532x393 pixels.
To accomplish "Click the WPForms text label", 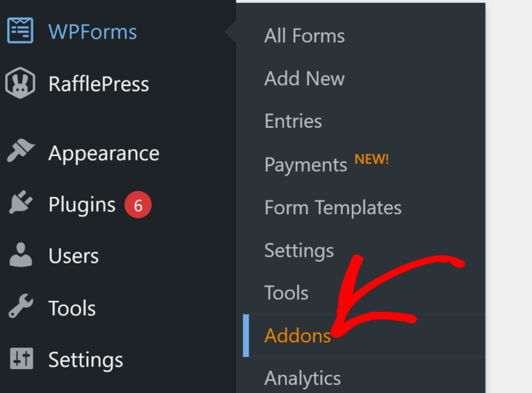I will pos(92,31).
